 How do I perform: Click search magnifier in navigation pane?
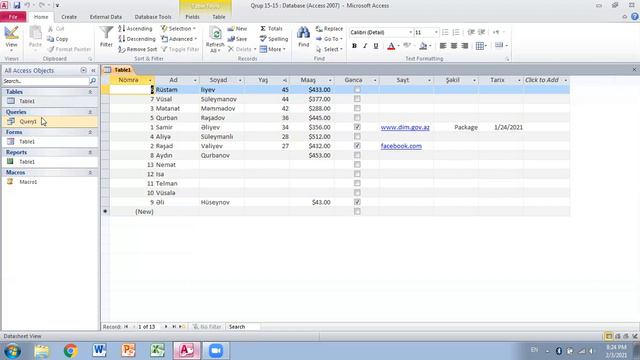tap(93, 81)
